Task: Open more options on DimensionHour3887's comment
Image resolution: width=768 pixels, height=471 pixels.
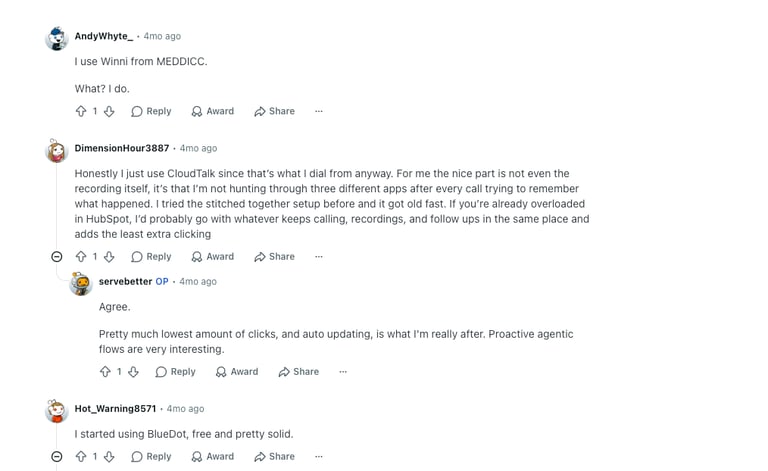Action: [x=319, y=257]
